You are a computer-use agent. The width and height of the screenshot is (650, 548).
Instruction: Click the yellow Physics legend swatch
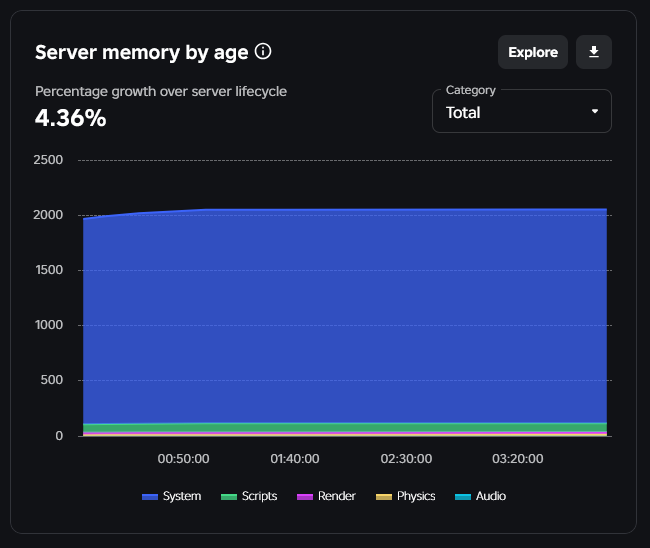tap(384, 497)
